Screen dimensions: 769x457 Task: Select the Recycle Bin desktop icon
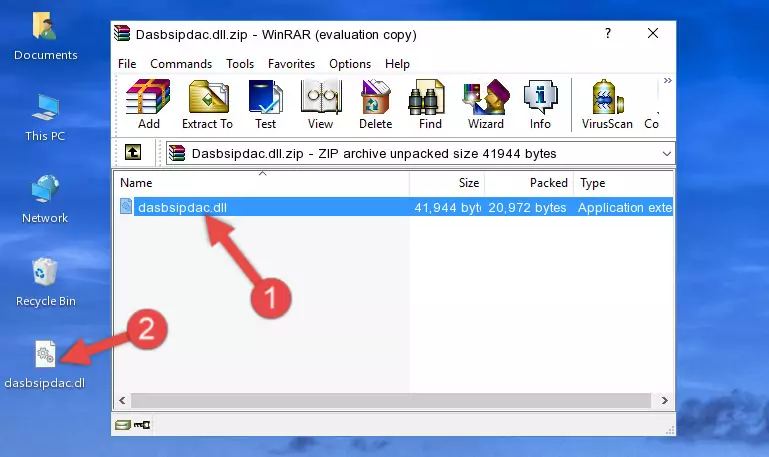pyautogui.click(x=46, y=282)
